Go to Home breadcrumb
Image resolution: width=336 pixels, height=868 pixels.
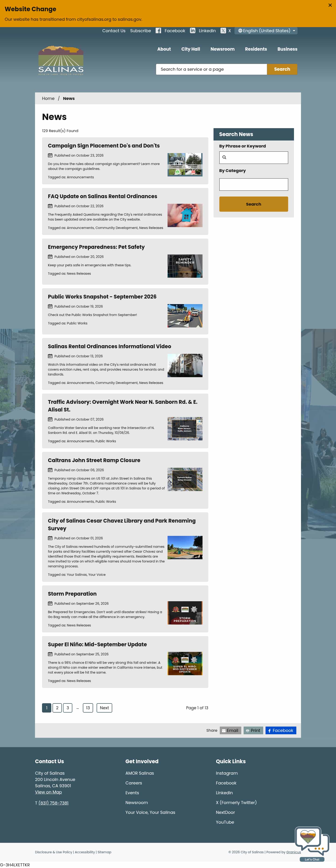tap(48, 99)
